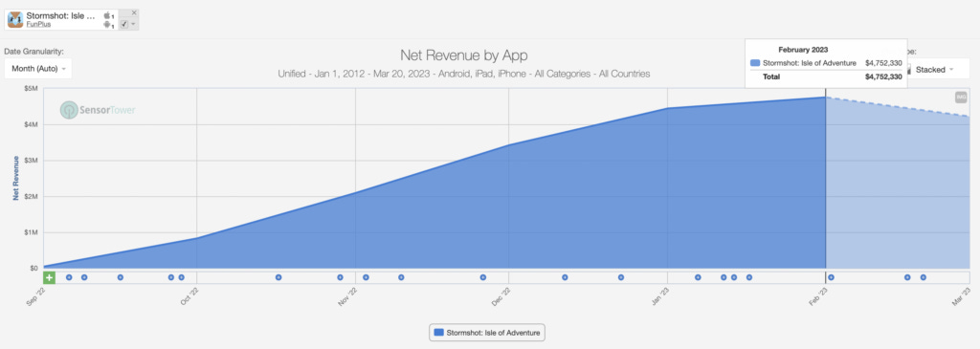Expand the small arrow beside the Stormshot checkbox
This screenshot has height=349, width=980.
point(133,24)
